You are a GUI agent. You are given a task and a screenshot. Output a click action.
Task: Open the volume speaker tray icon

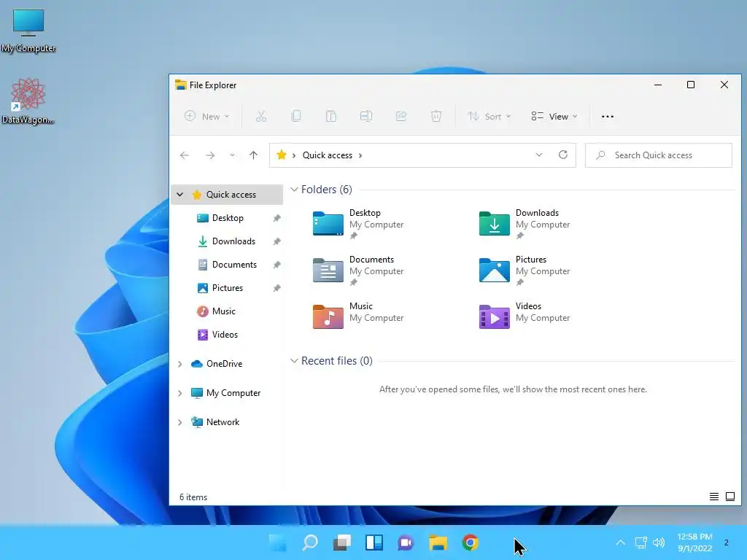(x=659, y=542)
